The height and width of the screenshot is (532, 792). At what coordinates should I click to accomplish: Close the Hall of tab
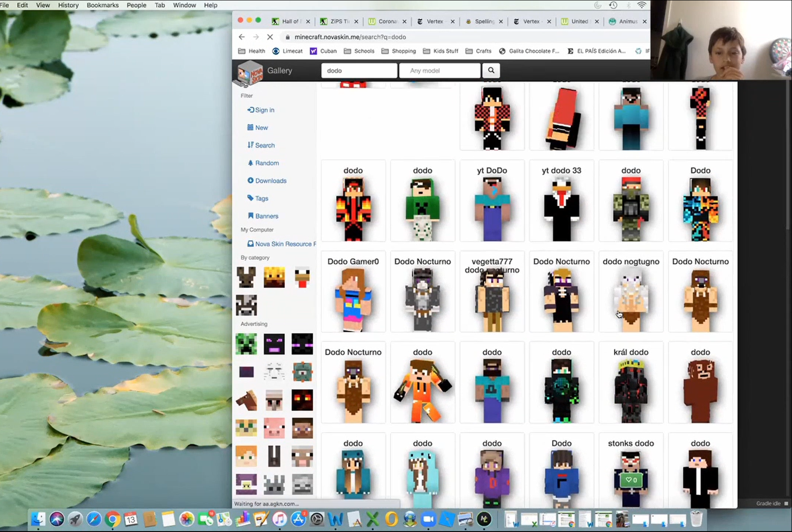(308, 21)
